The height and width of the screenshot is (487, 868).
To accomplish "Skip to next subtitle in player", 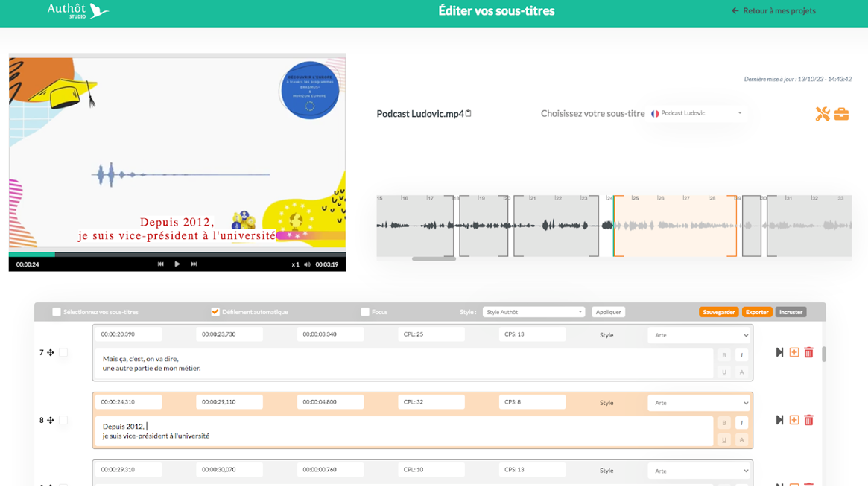I will 194,264.
